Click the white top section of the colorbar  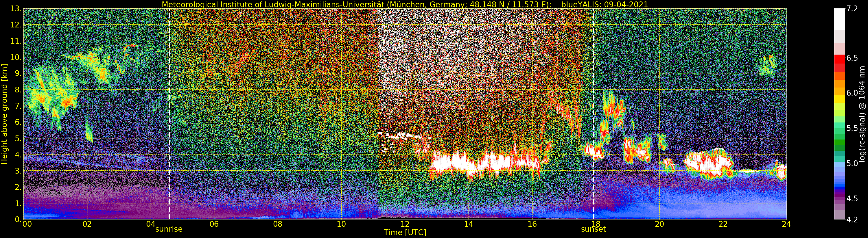click(x=839, y=18)
